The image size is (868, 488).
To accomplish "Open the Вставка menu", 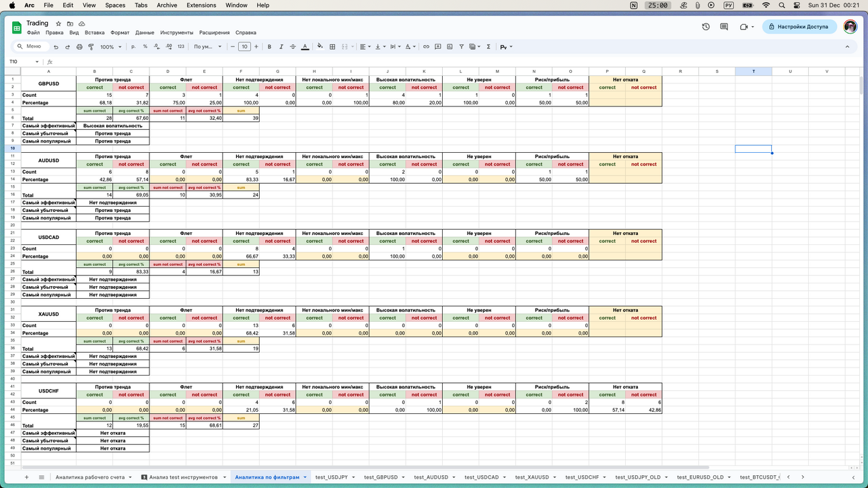I will (94, 32).
